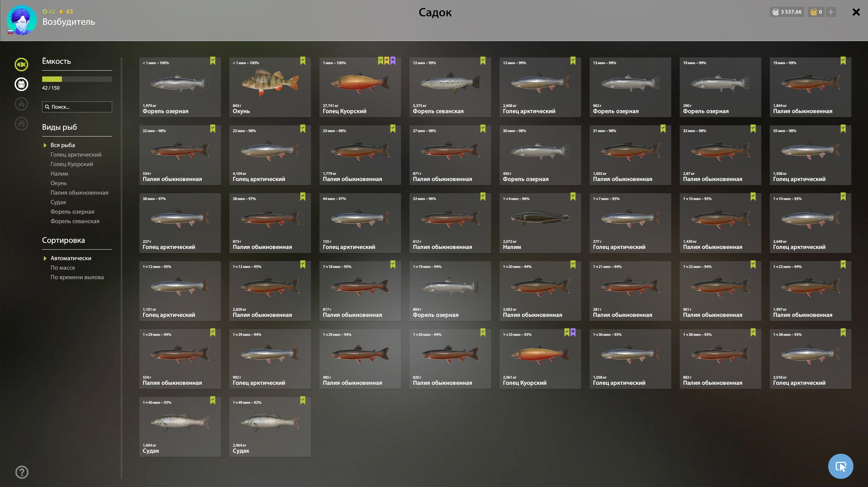868x487 pixels.
Task: Filter by Голец арктический species
Action: [x=76, y=155]
